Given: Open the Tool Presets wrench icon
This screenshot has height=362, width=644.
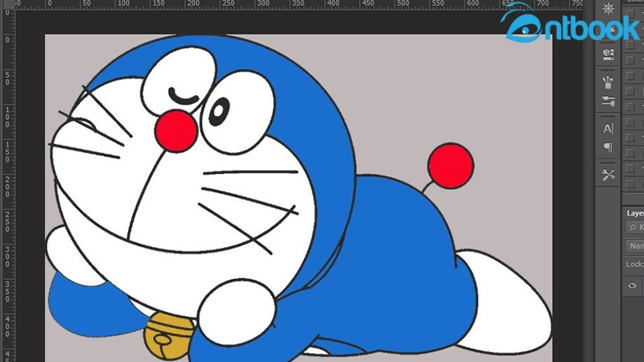Looking at the screenshot, I should click(x=609, y=175).
